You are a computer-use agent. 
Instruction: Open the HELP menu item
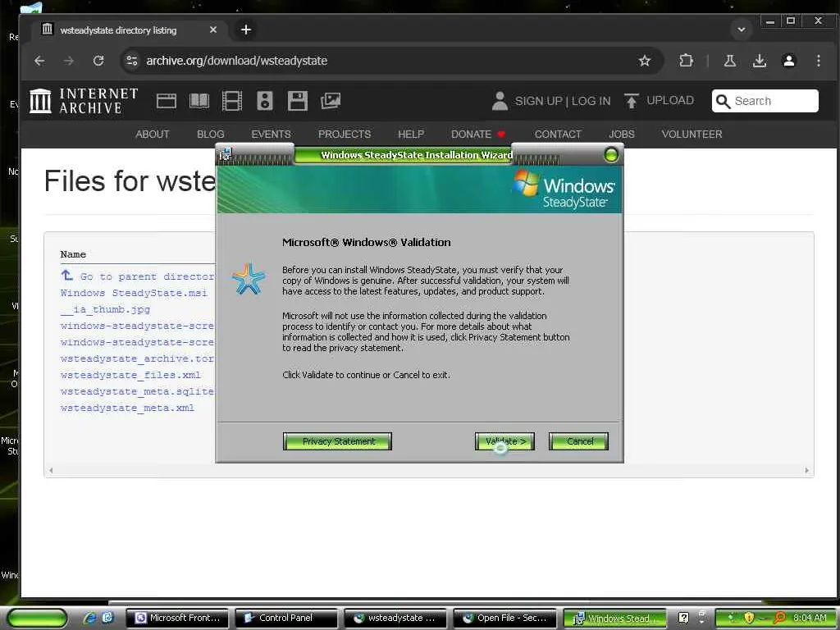pyautogui.click(x=411, y=134)
